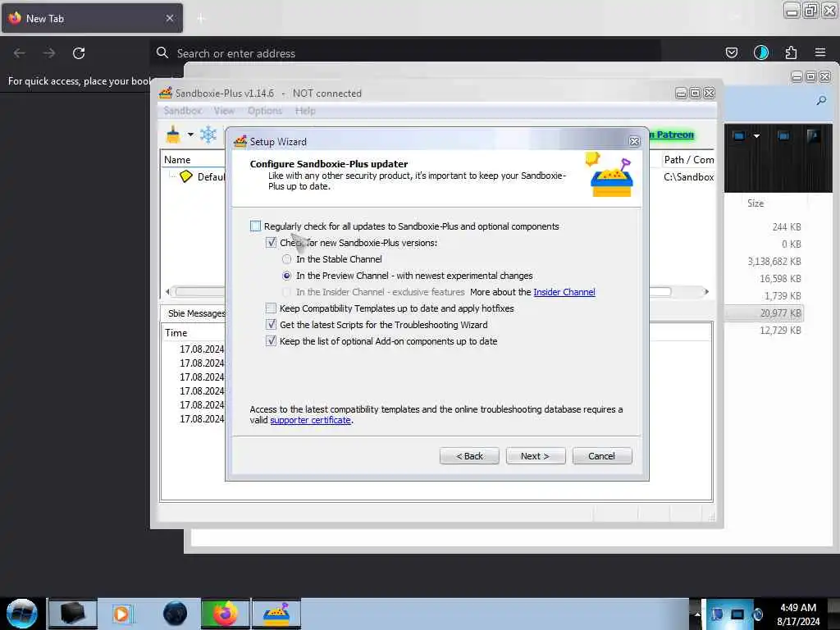
Task: Click the help icon in Explorer toolbar
Action: (x=813, y=136)
